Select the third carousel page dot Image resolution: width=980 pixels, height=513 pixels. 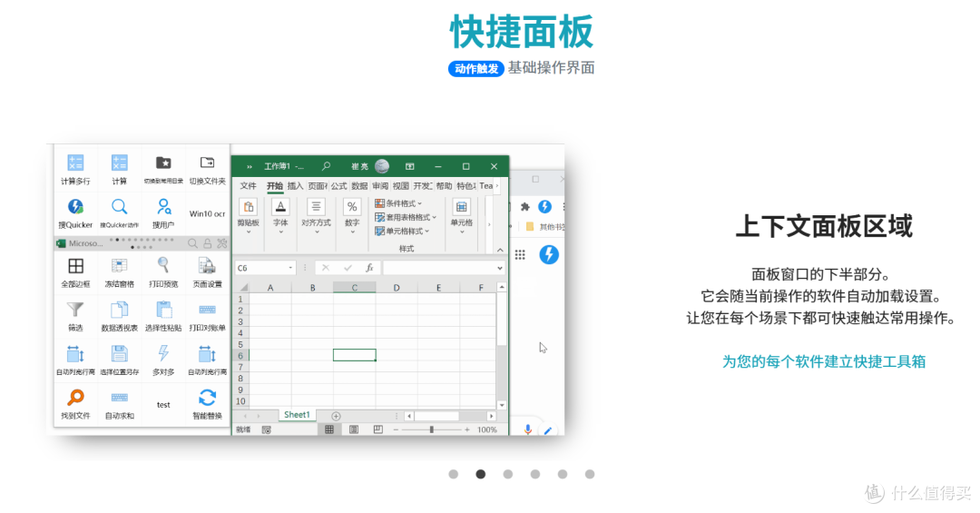pos(508,474)
